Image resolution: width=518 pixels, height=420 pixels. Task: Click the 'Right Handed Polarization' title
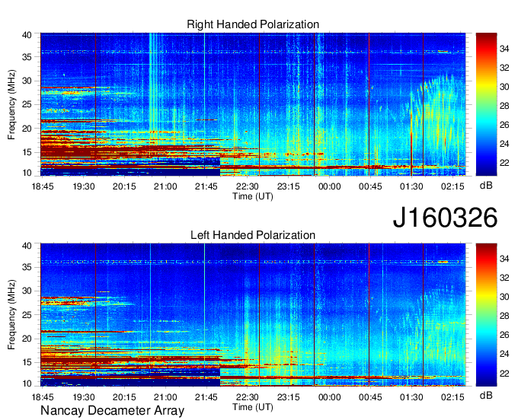point(253,24)
